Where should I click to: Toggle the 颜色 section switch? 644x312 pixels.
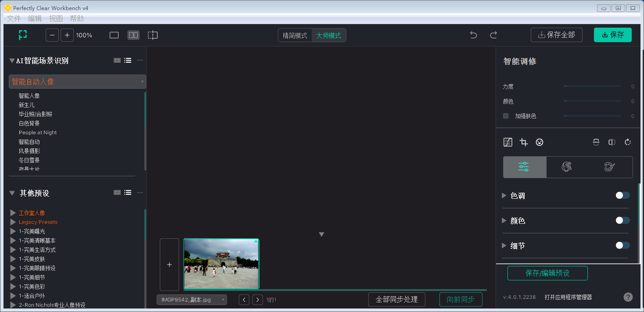click(622, 220)
